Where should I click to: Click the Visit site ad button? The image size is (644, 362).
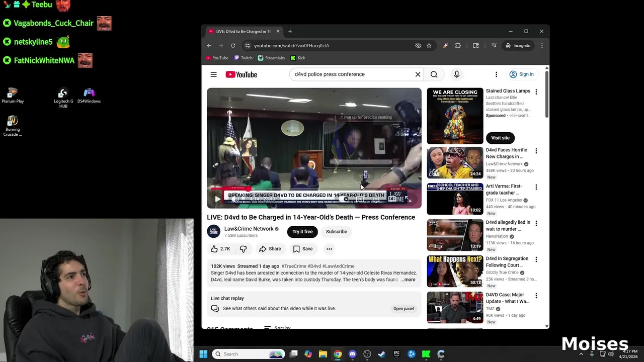(x=500, y=138)
